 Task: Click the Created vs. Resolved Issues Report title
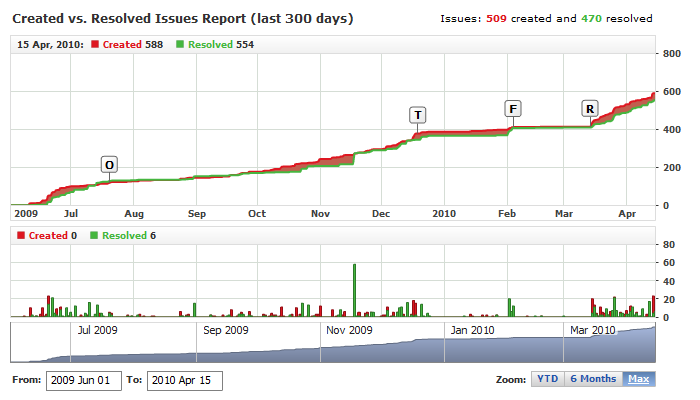coord(182,18)
